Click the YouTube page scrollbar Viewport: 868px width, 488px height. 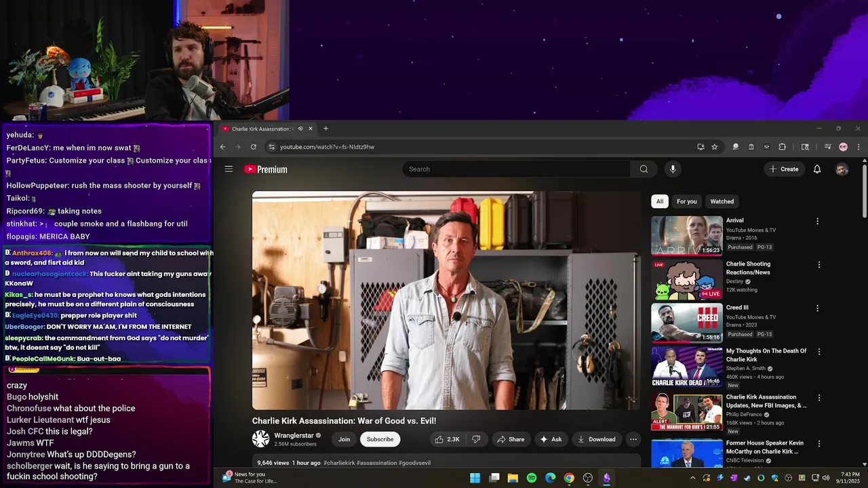pos(864,190)
